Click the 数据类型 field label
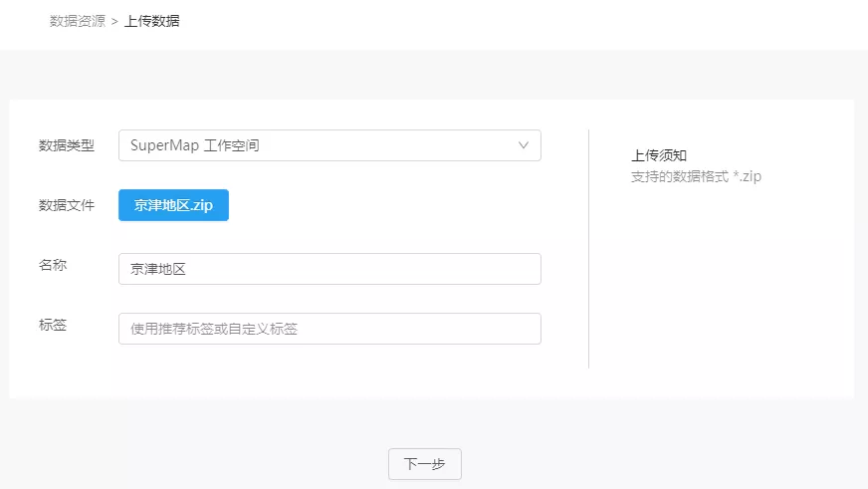 coord(67,145)
